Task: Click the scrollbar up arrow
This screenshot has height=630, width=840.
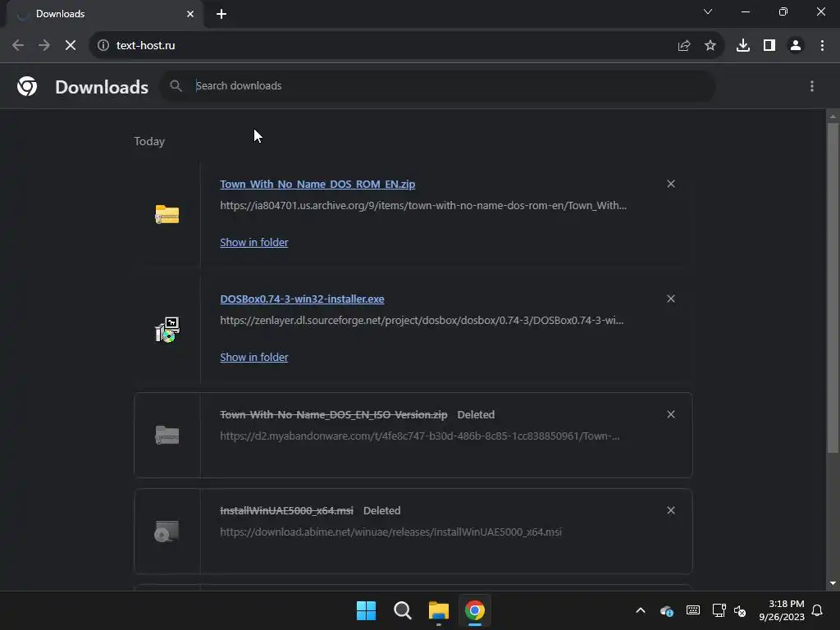Action: [833, 116]
